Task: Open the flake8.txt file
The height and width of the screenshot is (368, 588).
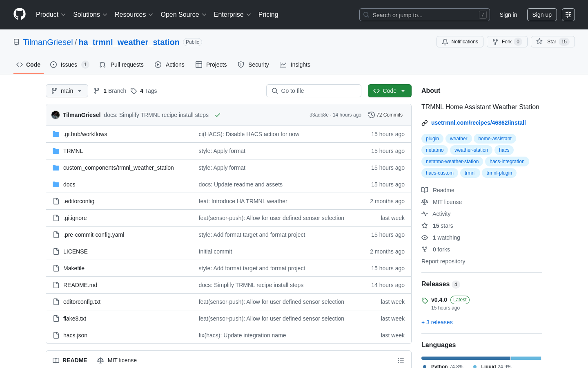Action: (75, 319)
